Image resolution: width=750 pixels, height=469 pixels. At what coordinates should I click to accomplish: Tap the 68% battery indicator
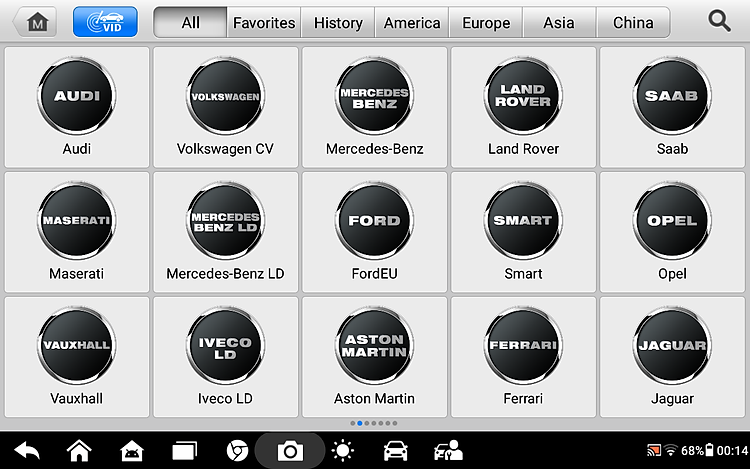pyautogui.click(x=697, y=450)
